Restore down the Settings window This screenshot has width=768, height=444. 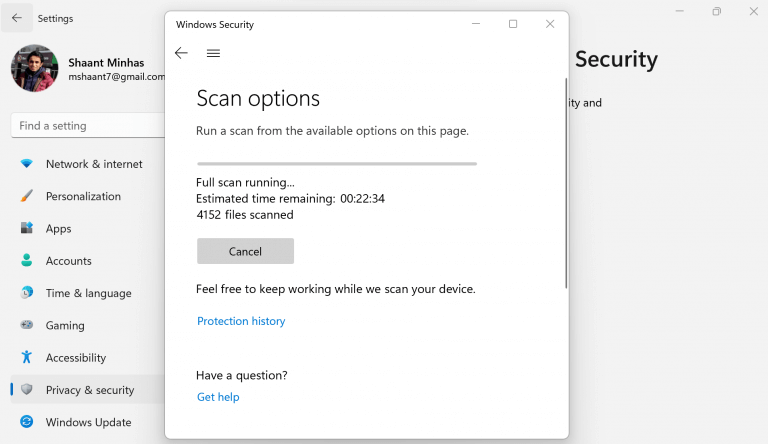click(717, 11)
